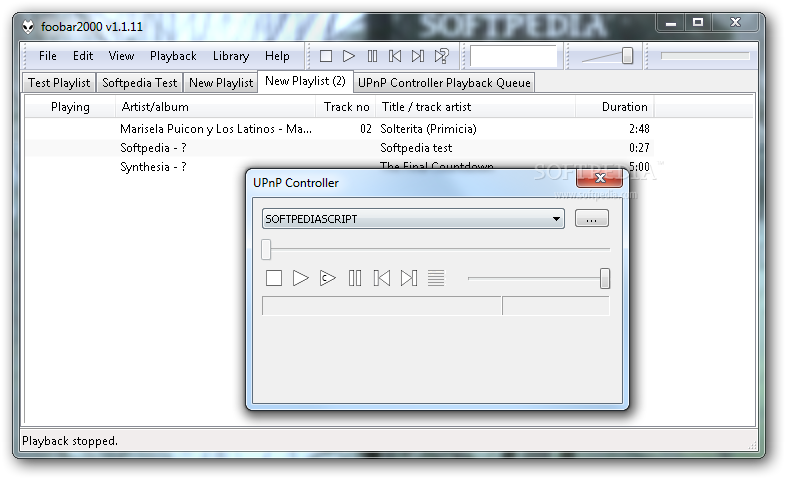The image size is (786, 479).
Task: Switch to Softpedia Test tab
Action: [x=139, y=83]
